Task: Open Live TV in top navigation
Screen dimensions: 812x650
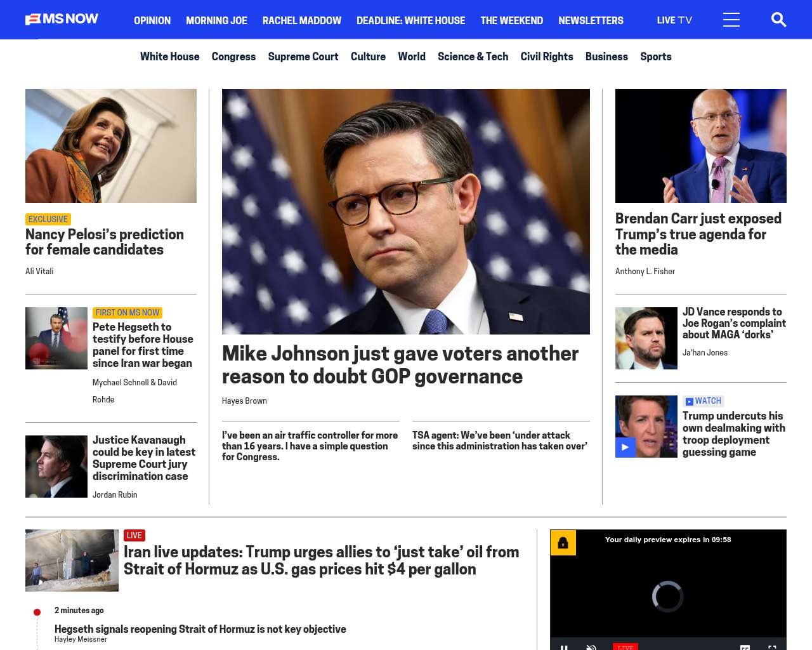Action: 674,20
